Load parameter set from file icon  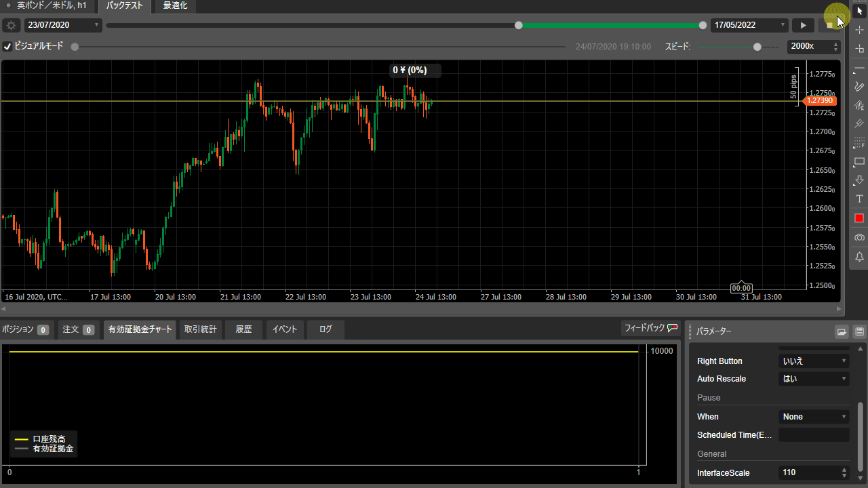[841, 331]
